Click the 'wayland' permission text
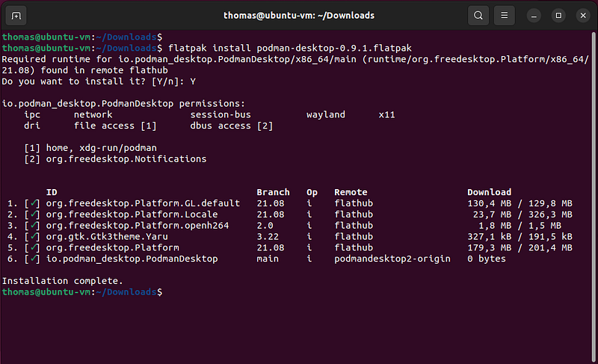The width and height of the screenshot is (598, 364). tap(326, 114)
